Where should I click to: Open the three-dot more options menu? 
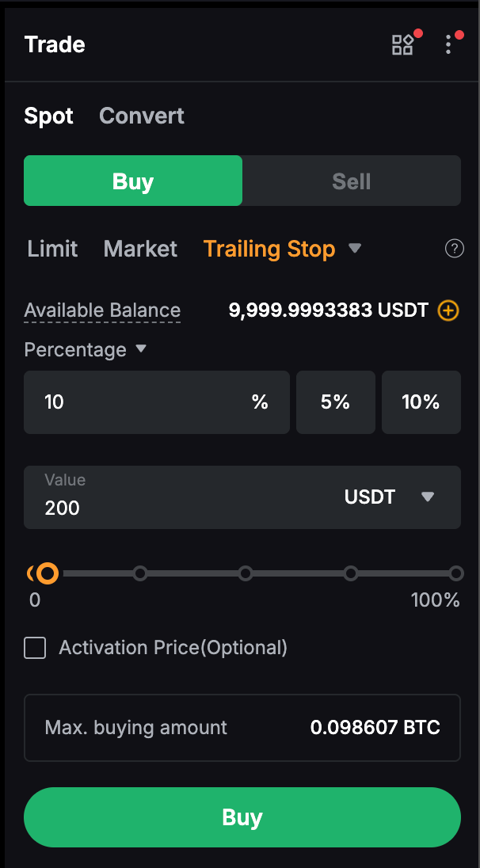pyautogui.click(x=448, y=44)
